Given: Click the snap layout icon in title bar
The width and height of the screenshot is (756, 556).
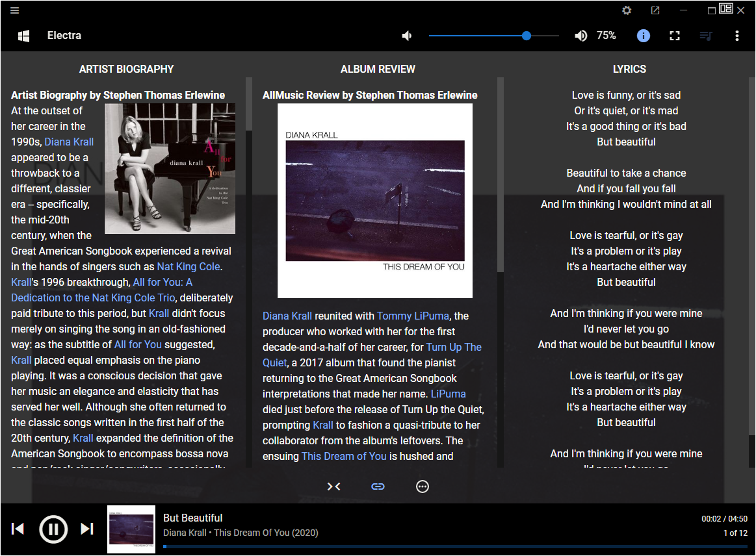Looking at the screenshot, I should 726,9.
